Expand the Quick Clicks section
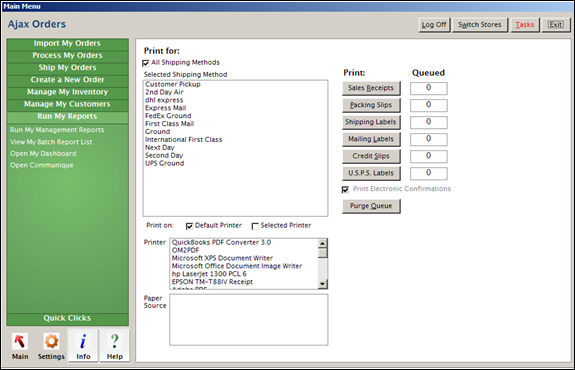575x370 pixels. (67, 318)
